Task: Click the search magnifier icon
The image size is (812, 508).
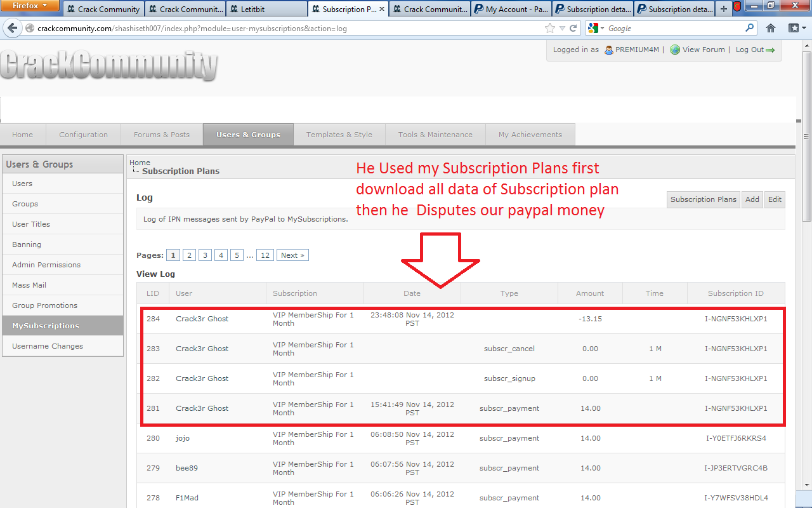Action: [x=750, y=28]
